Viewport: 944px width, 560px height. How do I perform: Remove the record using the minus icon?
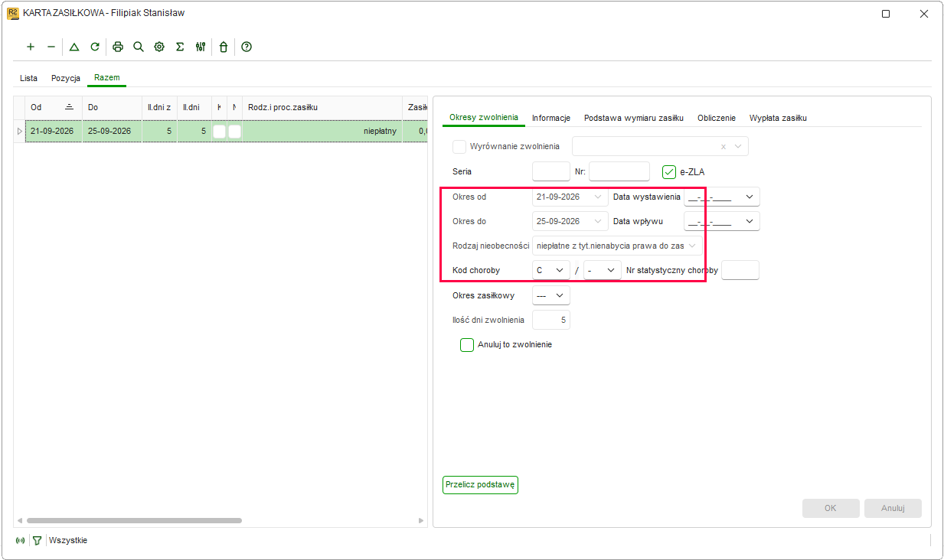pos(51,47)
